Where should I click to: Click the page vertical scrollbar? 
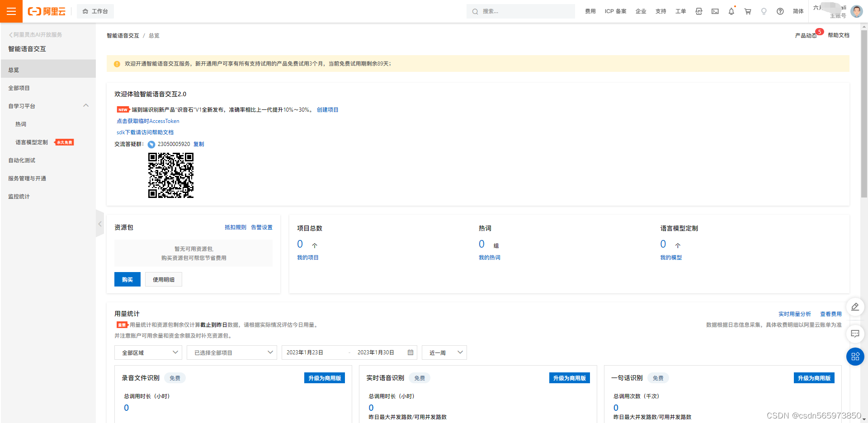(x=864, y=113)
